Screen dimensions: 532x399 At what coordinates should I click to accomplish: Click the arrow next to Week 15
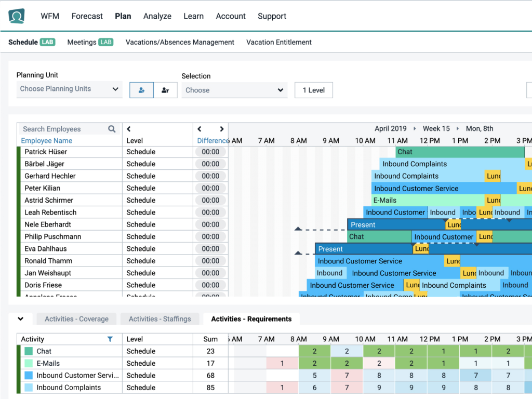pyautogui.click(x=457, y=128)
